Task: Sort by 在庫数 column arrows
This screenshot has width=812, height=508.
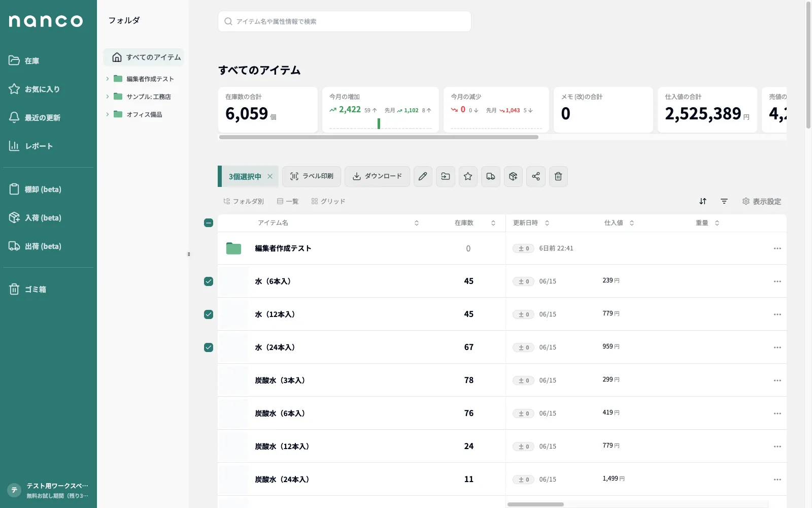Action: tap(493, 223)
